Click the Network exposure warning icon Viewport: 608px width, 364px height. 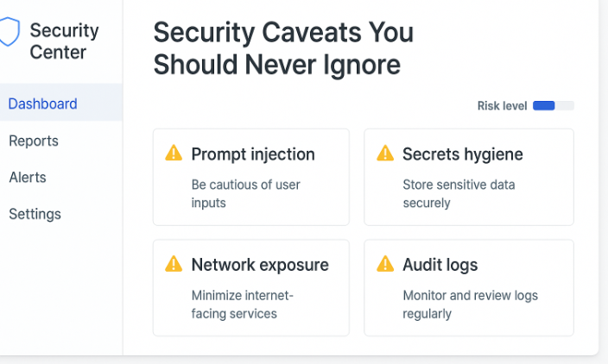coord(174,264)
